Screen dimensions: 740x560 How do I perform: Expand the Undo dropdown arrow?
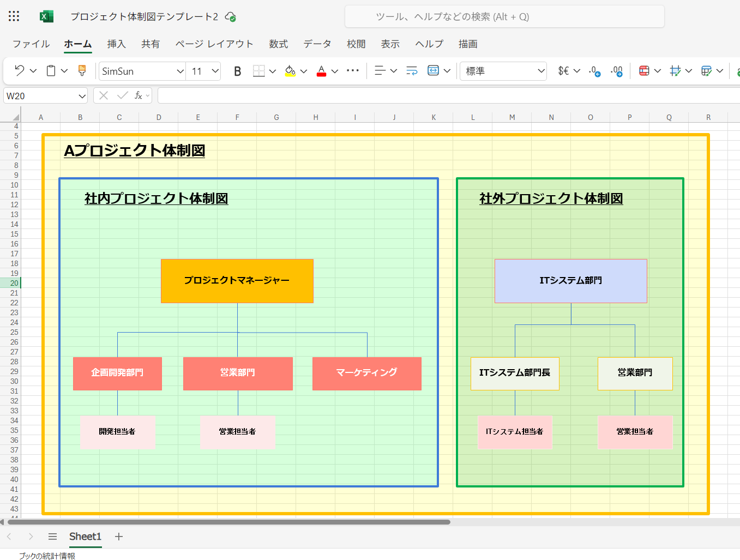(33, 71)
